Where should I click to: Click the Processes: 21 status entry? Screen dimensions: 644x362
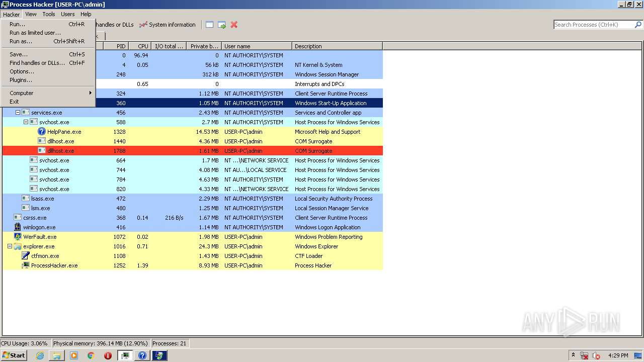tap(169, 343)
